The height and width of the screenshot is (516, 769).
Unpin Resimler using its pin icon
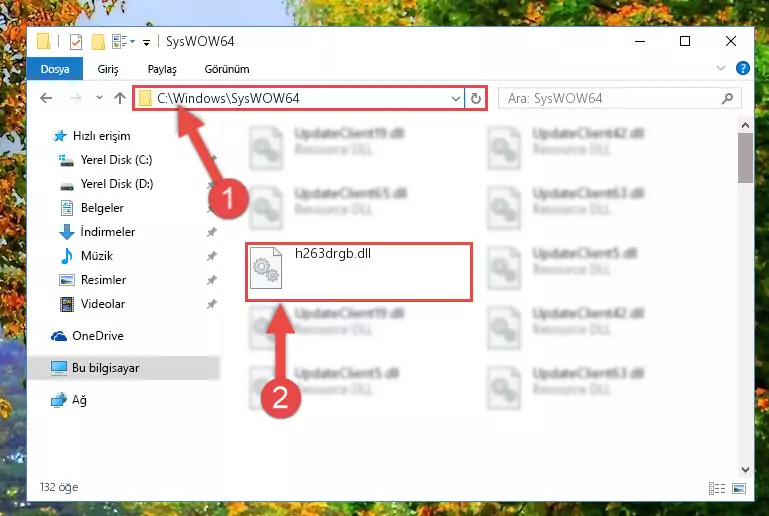(x=211, y=280)
